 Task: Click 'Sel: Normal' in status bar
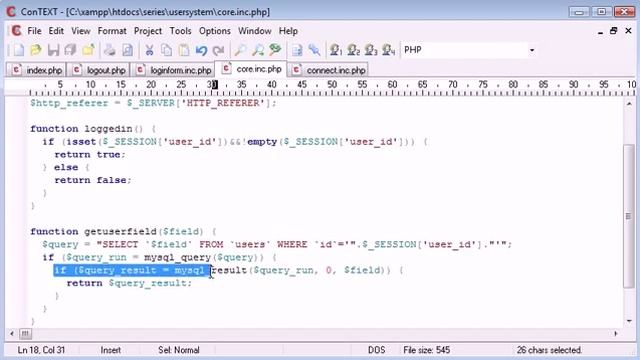tap(179, 350)
